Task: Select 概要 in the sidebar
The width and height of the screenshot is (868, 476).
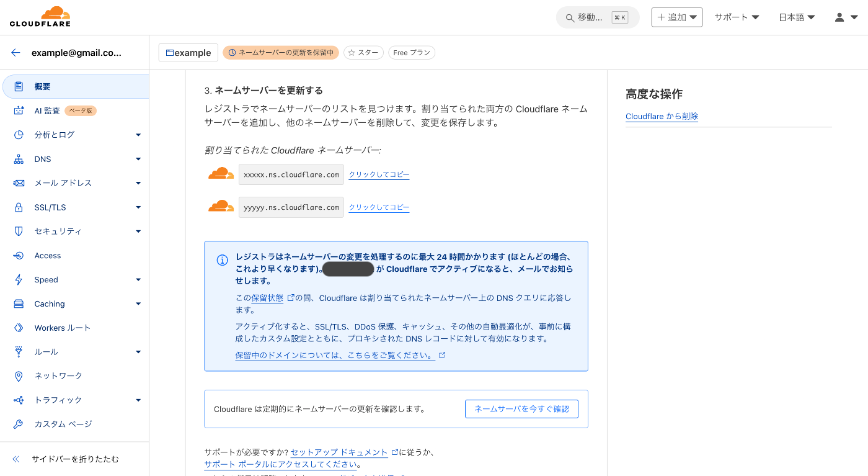Action: pyautogui.click(x=42, y=86)
